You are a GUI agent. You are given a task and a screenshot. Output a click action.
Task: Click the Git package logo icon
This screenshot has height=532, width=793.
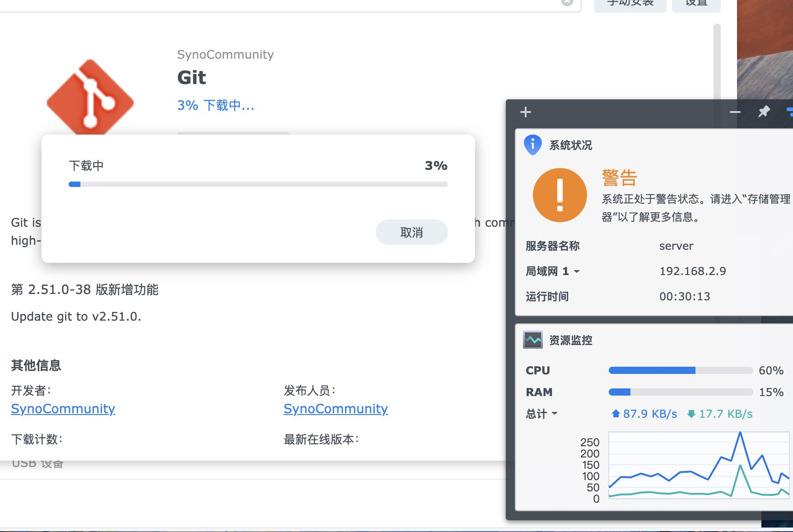pyautogui.click(x=90, y=97)
